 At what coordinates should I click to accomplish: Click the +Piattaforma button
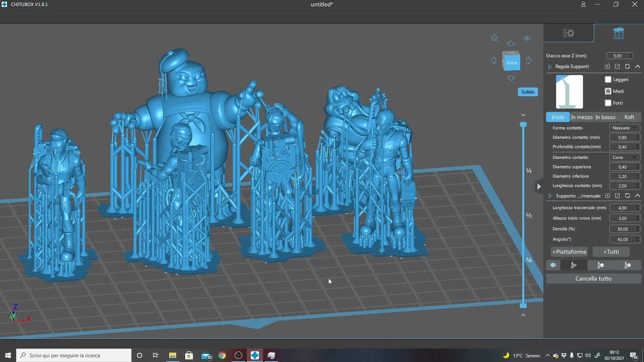570,252
